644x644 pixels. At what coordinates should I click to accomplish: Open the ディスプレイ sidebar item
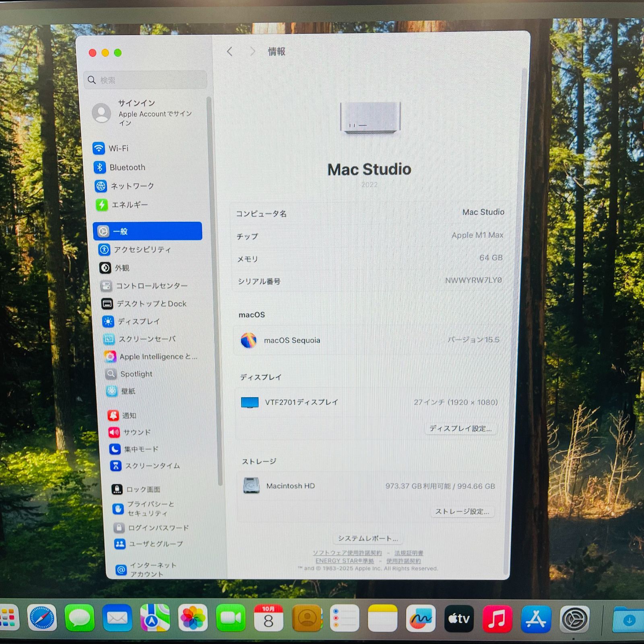click(x=138, y=321)
